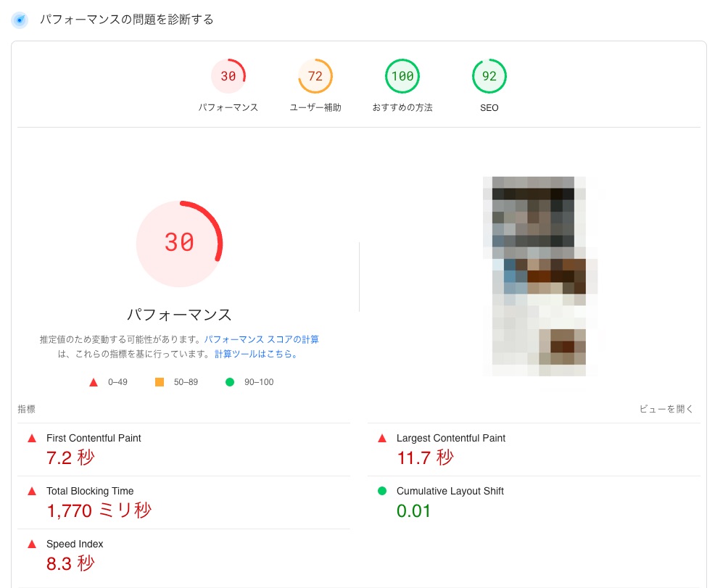715x588 pixels.
Task: Select the best practices score 100 gauge
Action: pos(402,76)
